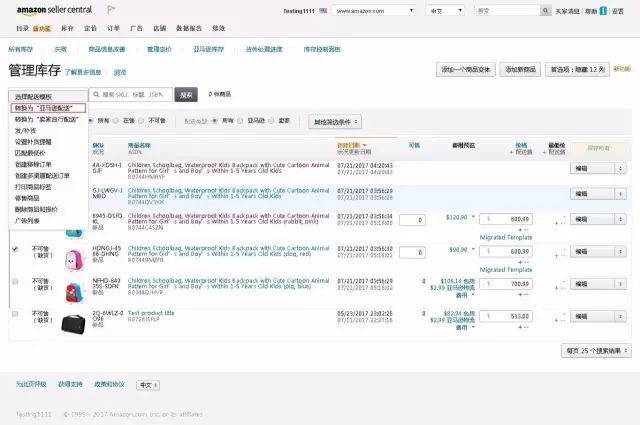Viewport: 640px width, 425px height.
Task: Click the 设置 link in header
Action: click(x=618, y=11)
